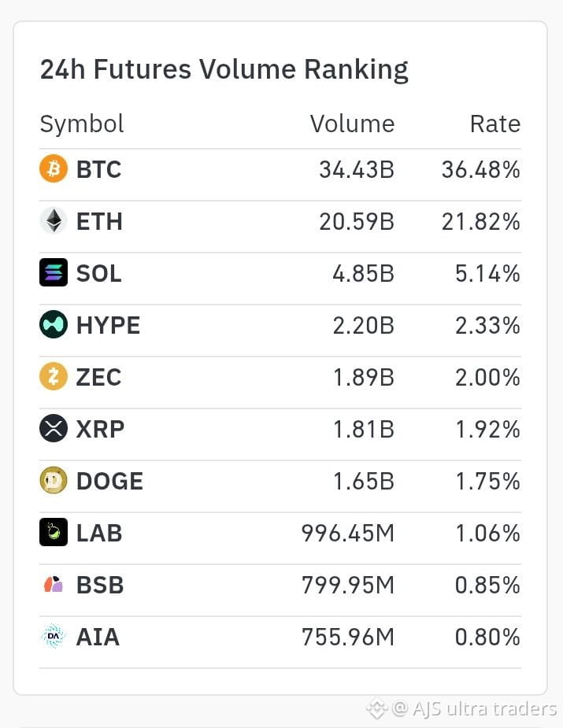Select the 34.43B BTC volume value
Viewport: 563px width, 728px height.
click(x=357, y=169)
